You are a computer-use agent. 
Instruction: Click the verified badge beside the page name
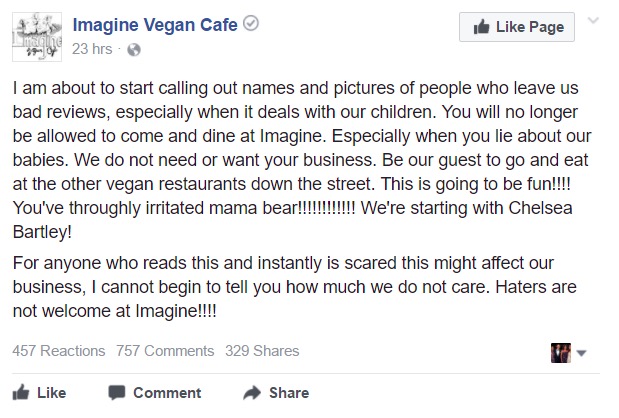[x=252, y=24]
